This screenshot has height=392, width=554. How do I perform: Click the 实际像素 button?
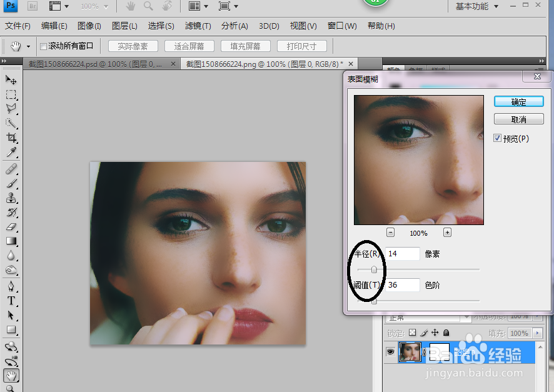click(133, 46)
